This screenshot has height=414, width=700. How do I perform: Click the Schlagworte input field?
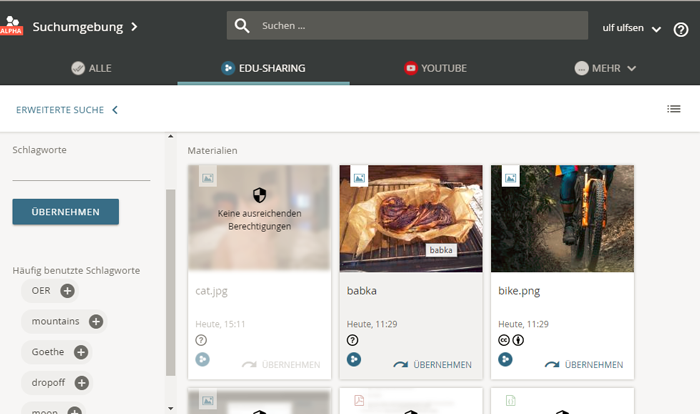point(81,171)
